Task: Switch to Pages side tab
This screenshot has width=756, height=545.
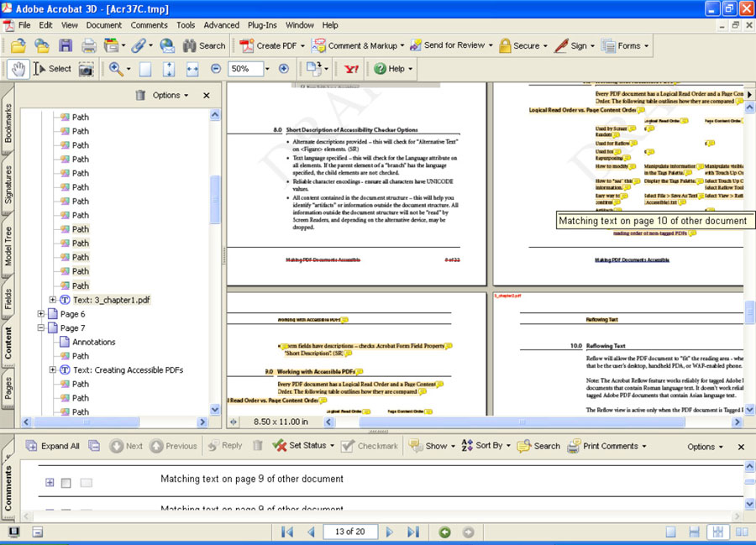Action: [8, 389]
